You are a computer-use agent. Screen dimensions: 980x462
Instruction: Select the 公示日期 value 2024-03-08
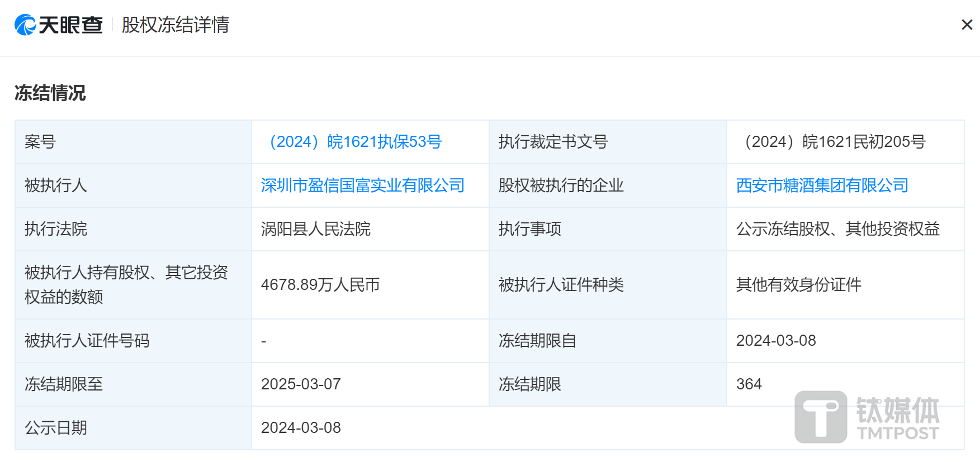(x=301, y=428)
